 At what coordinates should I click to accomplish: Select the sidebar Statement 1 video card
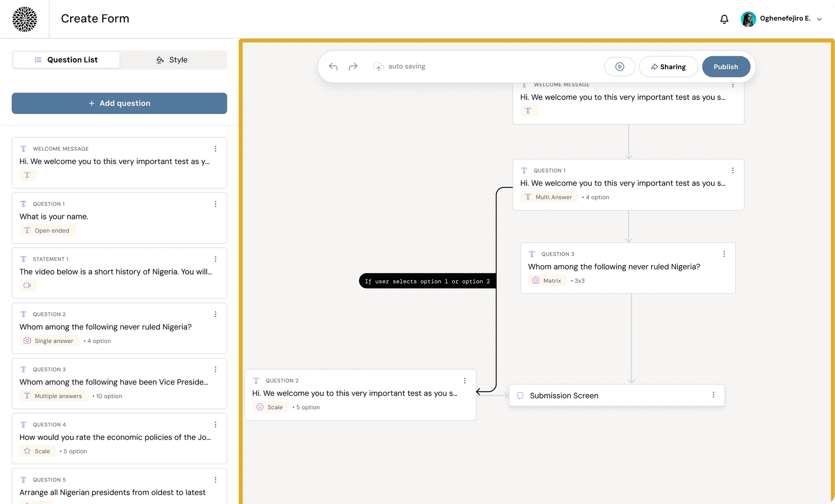pos(119,273)
